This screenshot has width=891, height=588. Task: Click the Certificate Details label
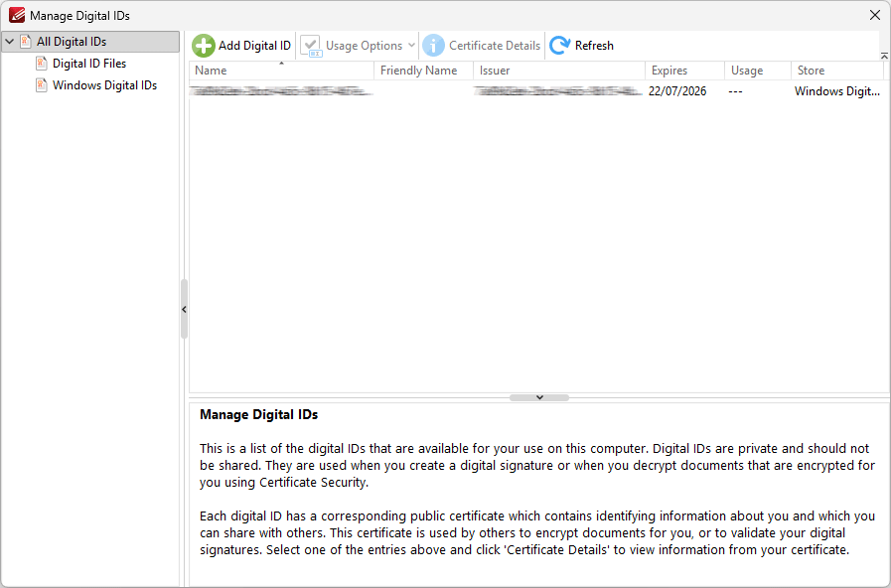tap(495, 46)
